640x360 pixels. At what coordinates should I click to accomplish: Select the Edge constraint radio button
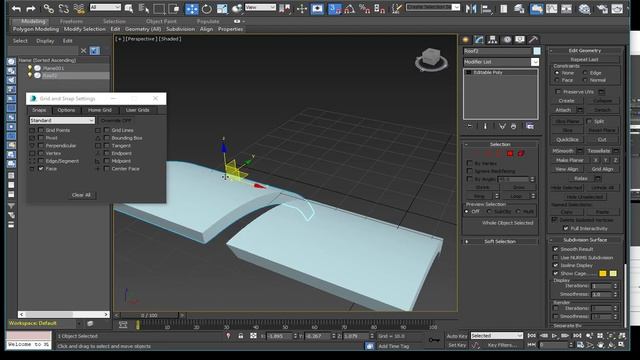coord(585,73)
